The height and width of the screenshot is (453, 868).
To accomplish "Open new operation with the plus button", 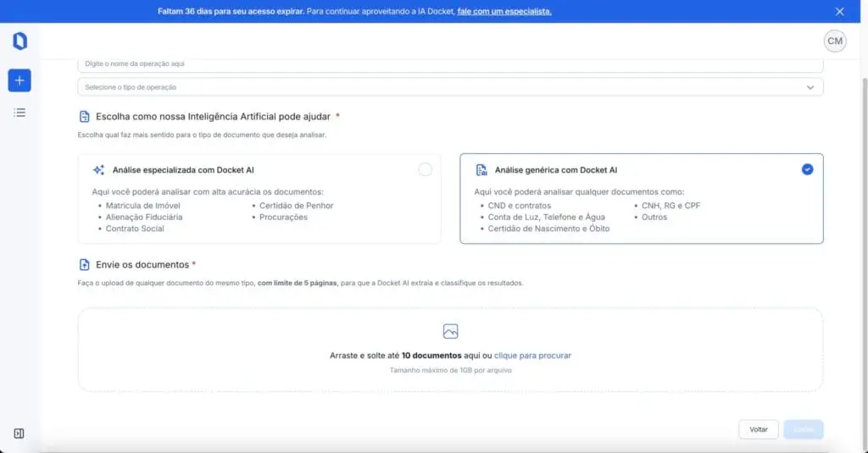I will (19, 80).
